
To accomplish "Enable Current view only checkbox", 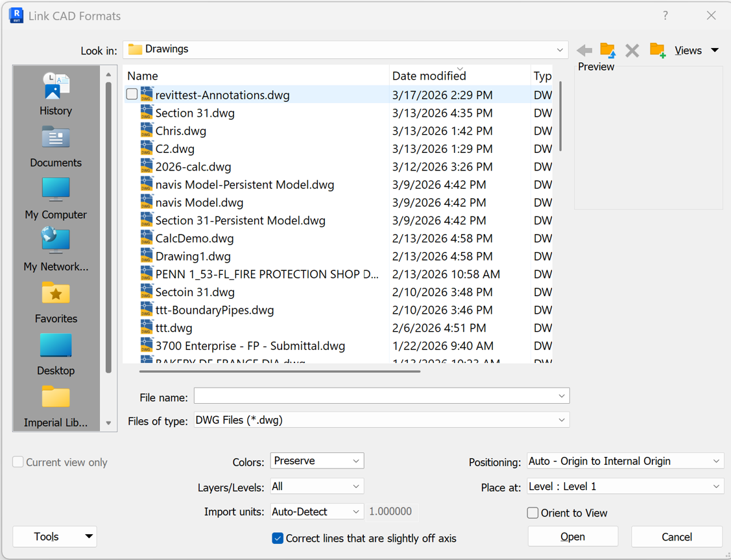I will point(18,461).
